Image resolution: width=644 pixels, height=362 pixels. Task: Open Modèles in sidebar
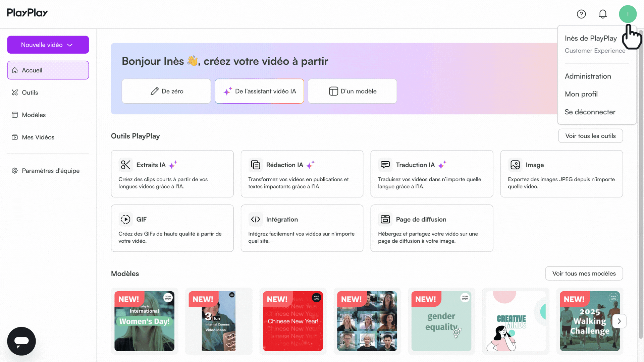point(48,115)
